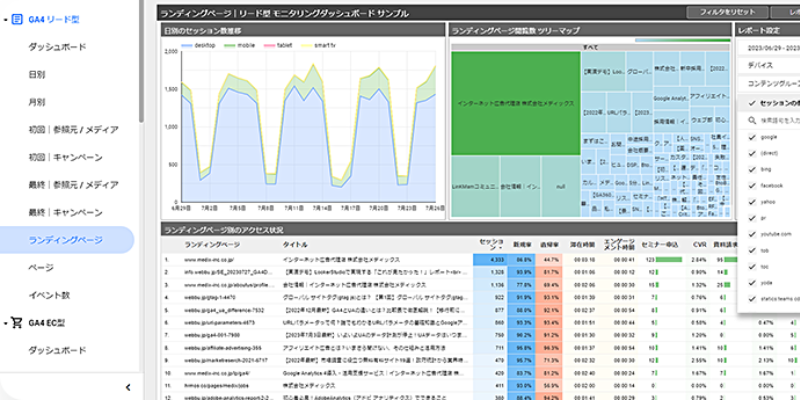Click the magnifier icon in filter search
The height and width of the screenshot is (400, 800).
(x=752, y=121)
